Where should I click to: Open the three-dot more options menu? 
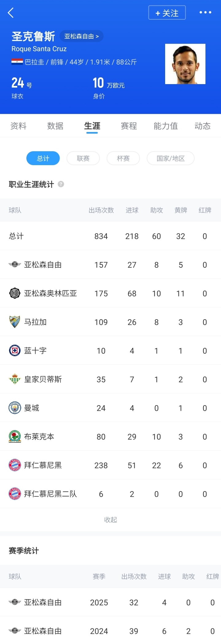(x=205, y=13)
